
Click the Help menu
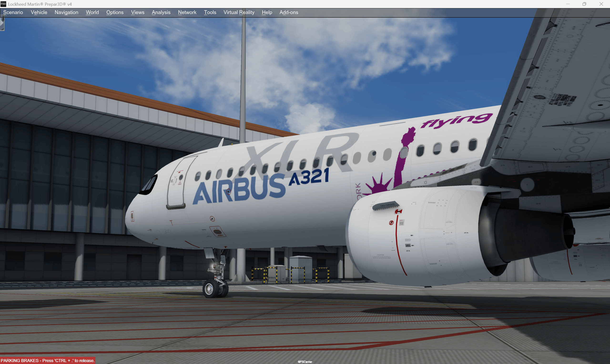pyautogui.click(x=266, y=12)
